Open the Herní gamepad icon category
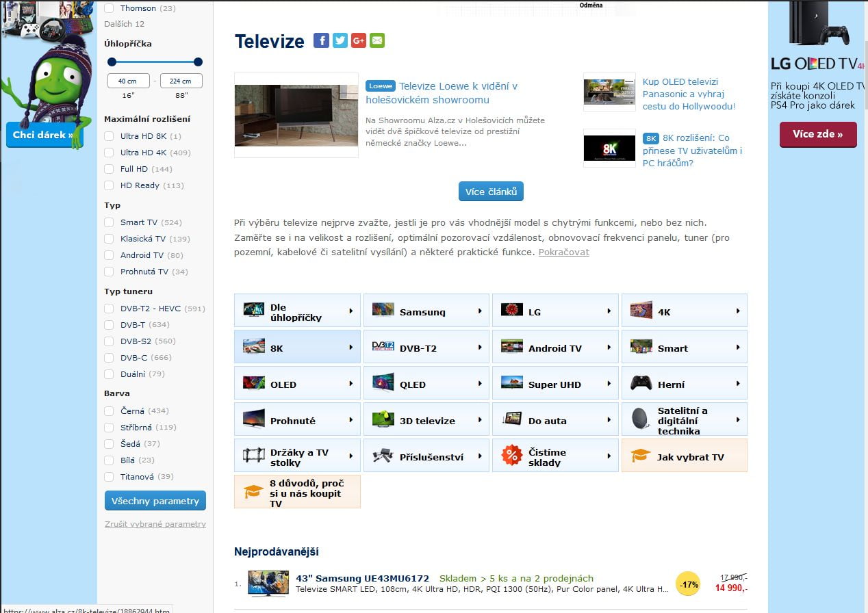This screenshot has width=868, height=613. tap(641, 384)
